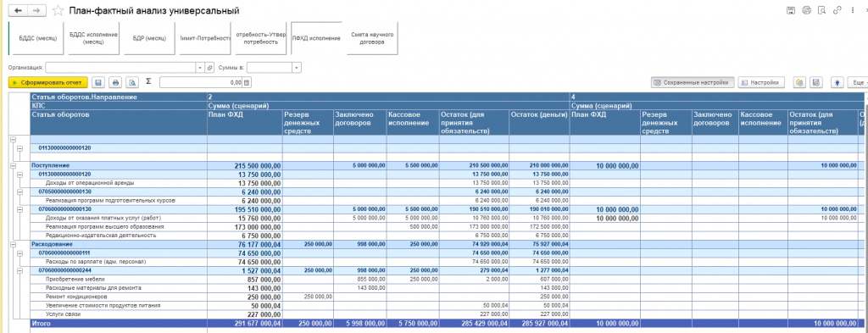This screenshot has height=333, width=868.
Task: Click into the Организация input field
Action: (x=120, y=68)
